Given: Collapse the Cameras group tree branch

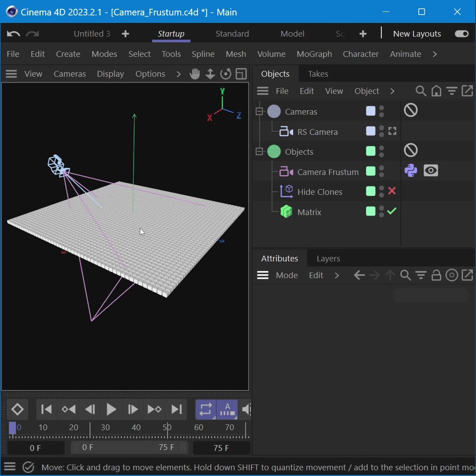Looking at the screenshot, I should tap(259, 111).
